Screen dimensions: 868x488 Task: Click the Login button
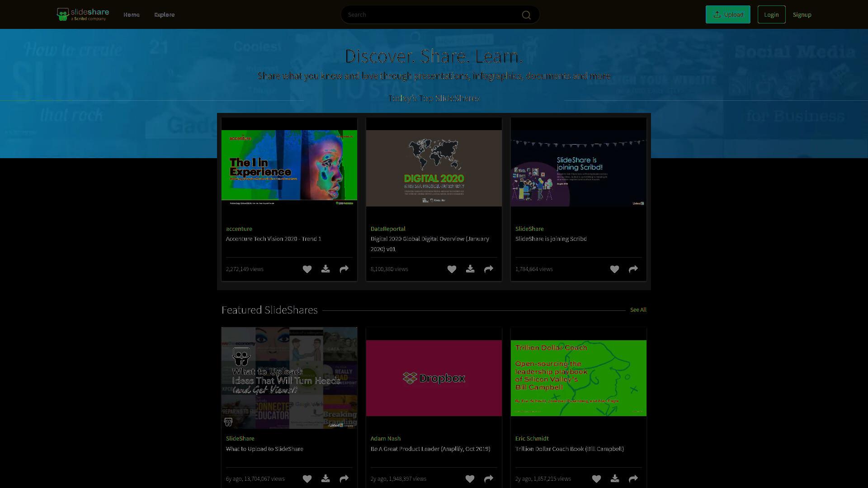coord(771,14)
